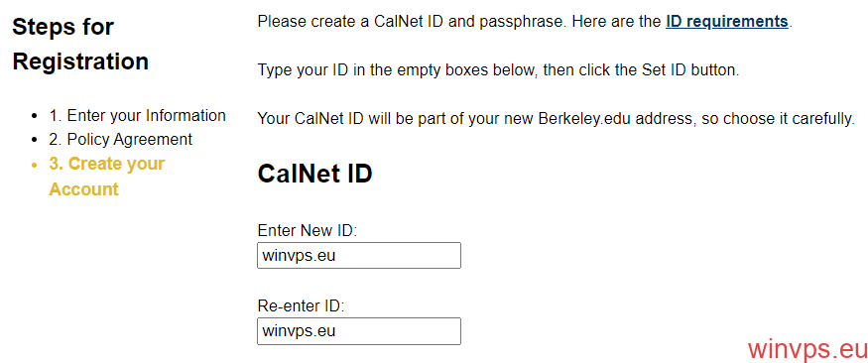Click the Enter New ID text field
This screenshot has width=868, height=363.
pos(359,256)
